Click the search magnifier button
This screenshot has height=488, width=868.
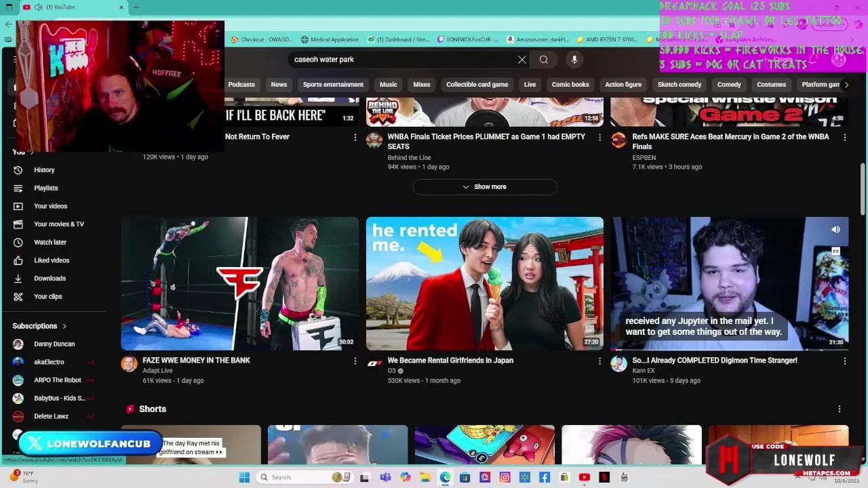(544, 60)
